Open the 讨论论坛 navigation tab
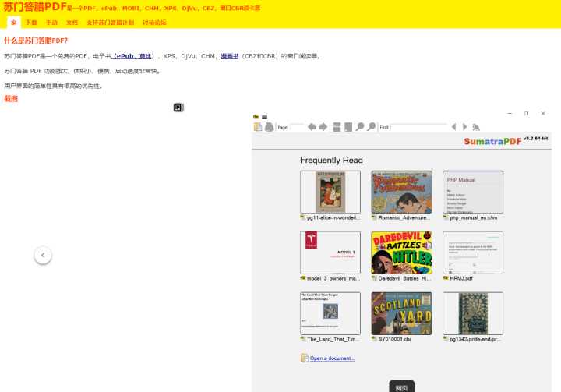This screenshot has height=392, width=561. click(x=154, y=22)
